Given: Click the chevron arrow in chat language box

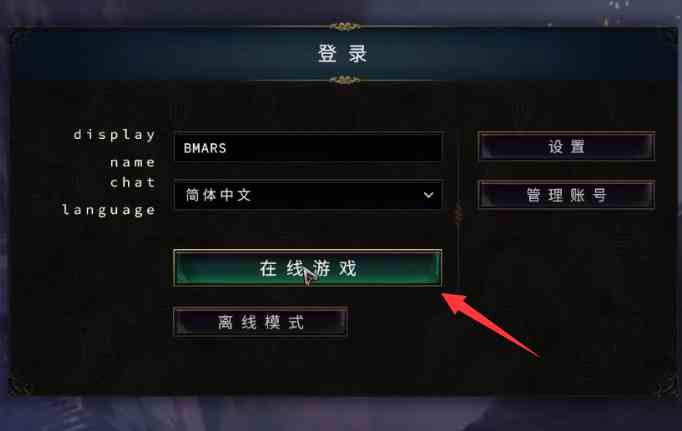Looking at the screenshot, I should (x=428, y=195).
